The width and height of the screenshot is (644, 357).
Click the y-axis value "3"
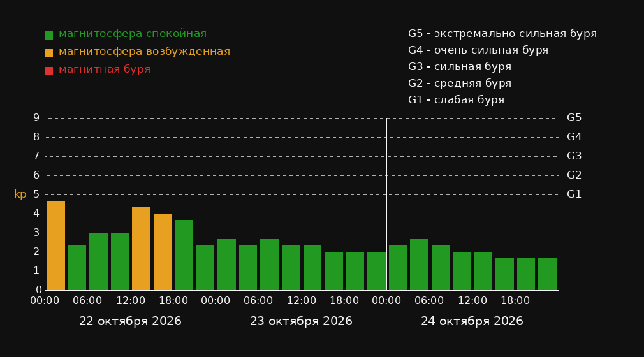pos(36,233)
